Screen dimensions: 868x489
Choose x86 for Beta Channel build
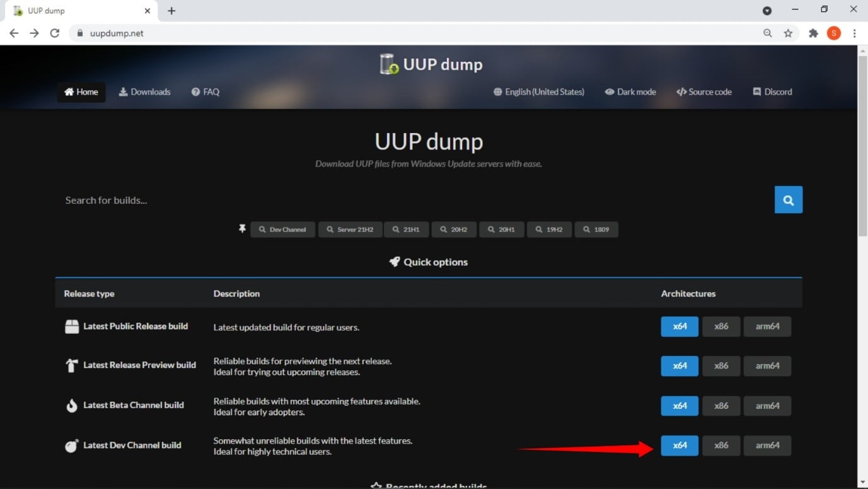(721, 406)
